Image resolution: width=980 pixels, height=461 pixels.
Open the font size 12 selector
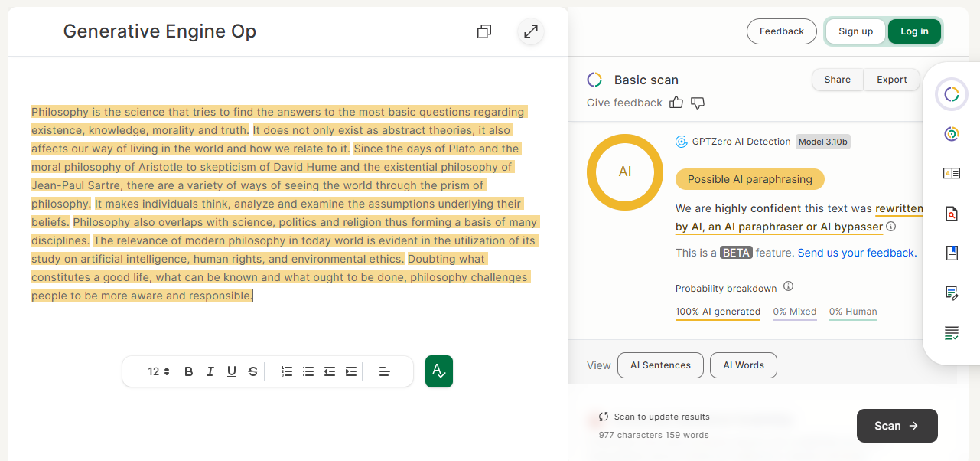158,371
